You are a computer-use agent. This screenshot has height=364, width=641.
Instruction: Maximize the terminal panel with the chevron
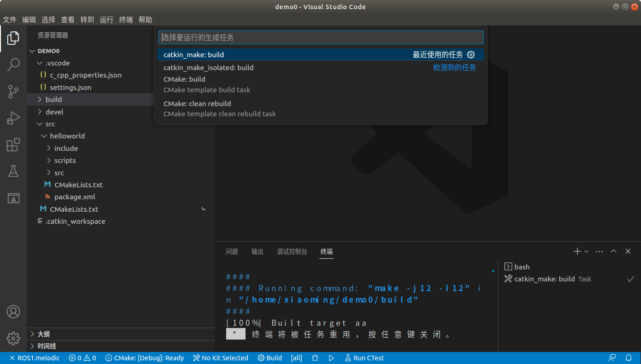pos(613,251)
